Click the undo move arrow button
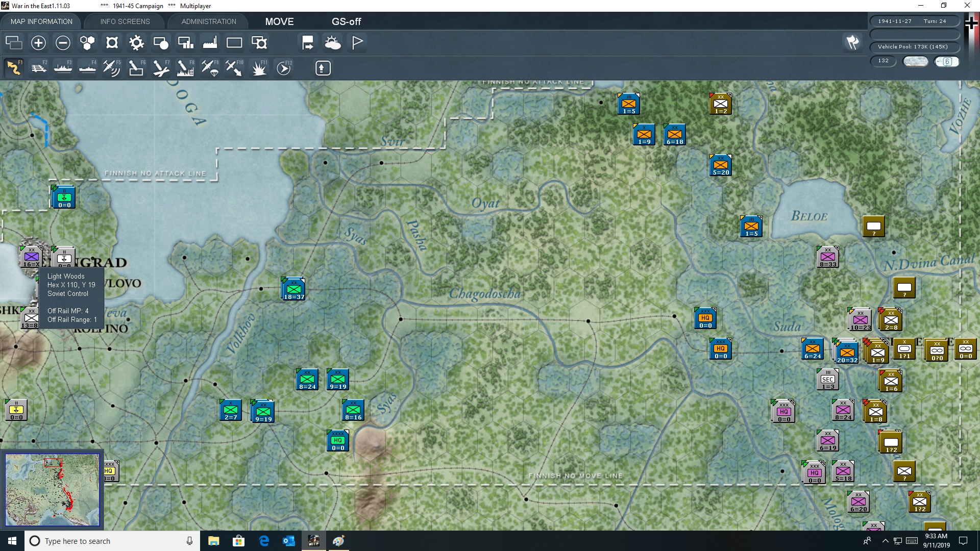This screenshot has width=980, height=551. click(x=308, y=43)
